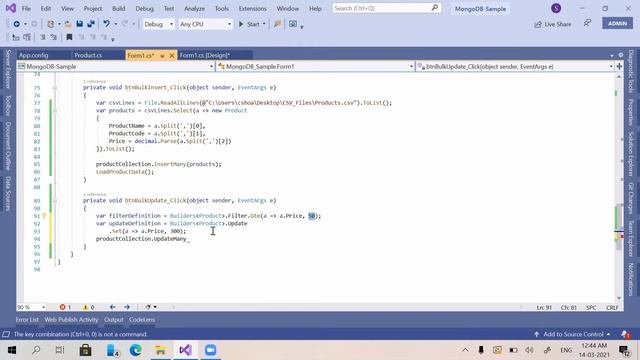
Task: Click the New Project toolbar icon
Action: click(51, 24)
